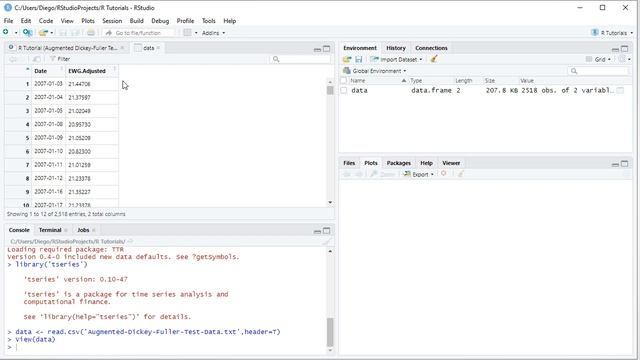
Task: Toggle the checkbox for data object
Action: pyautogui.click(x=344, y=91)
